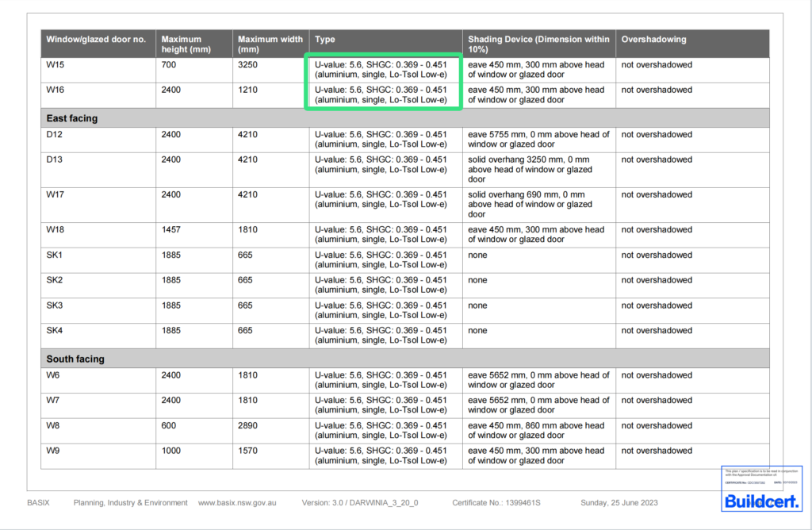The width and height of the screenshot is (812, 530).
Task: Click the 'Version: 3.0 / DARWINIA_3_20_0' footer text
Action: (359, 503)
